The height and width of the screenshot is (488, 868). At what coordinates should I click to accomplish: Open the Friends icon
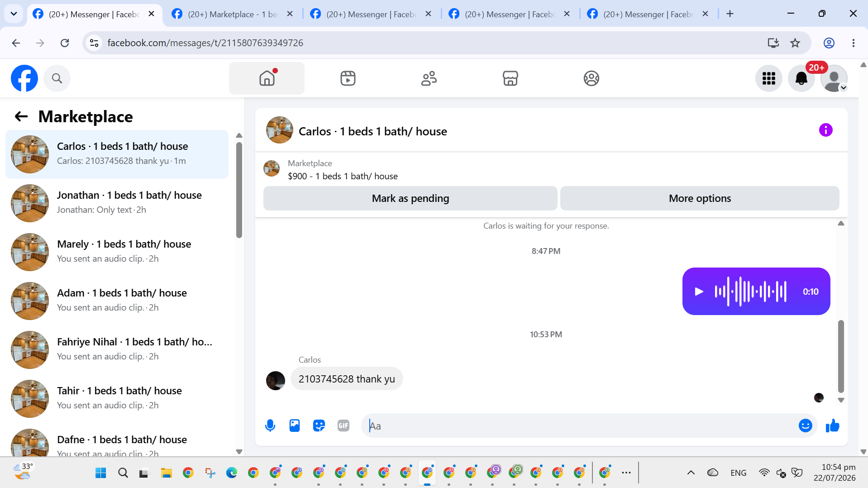(429, 78)
